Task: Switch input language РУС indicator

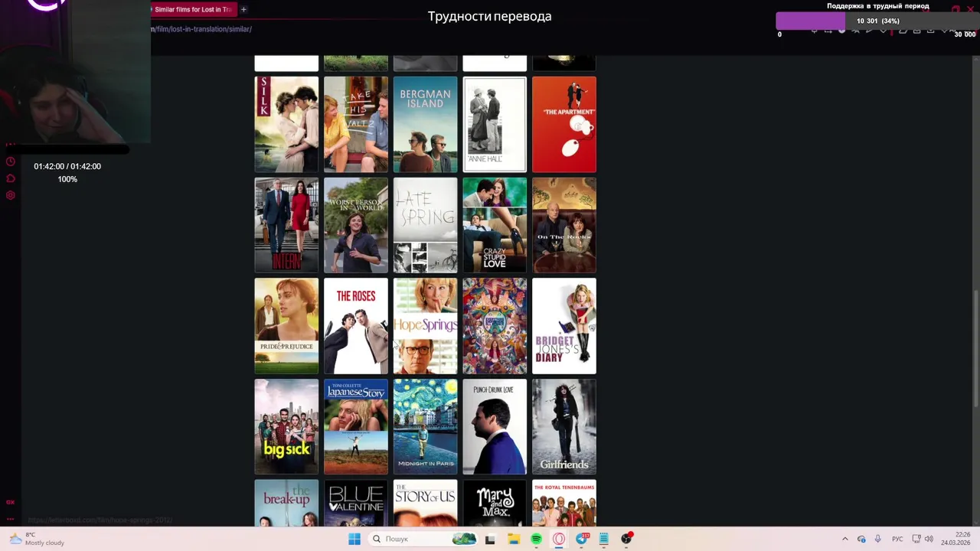Action: pos(897,539)
